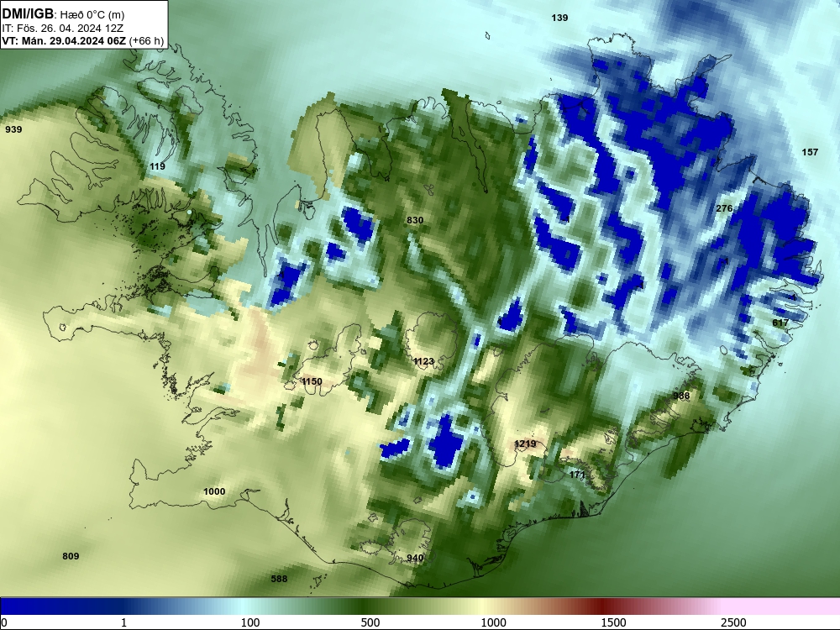Click the 1123 value on the glacier outline

click(x=423, y=361)
